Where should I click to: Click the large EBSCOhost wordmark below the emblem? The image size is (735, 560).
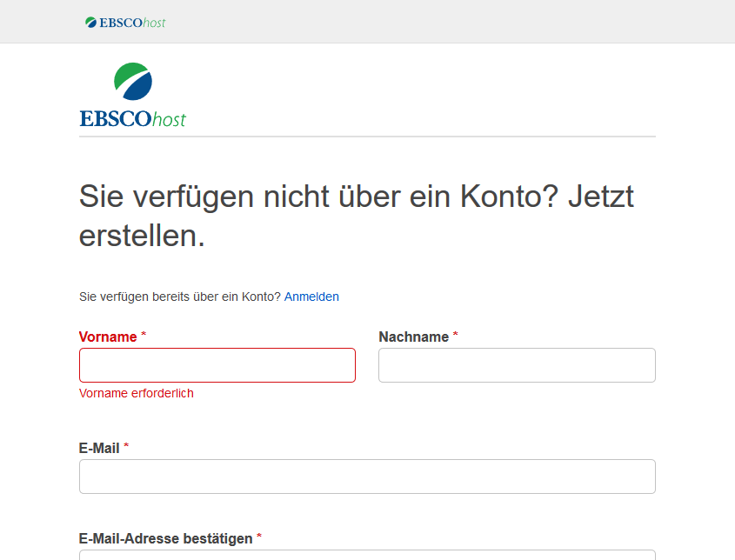[132, 119]
